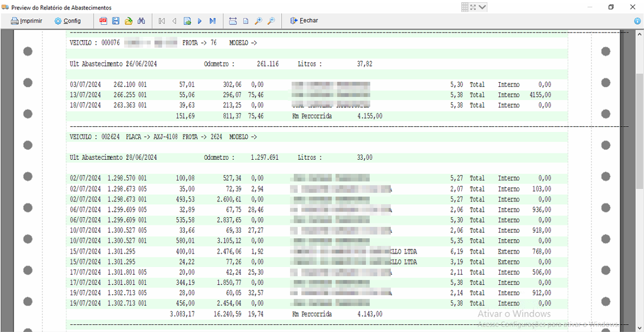Expand the title bar chevron dropdown
The height and width of the screenshot is (332, 644).
click(482, 7)
